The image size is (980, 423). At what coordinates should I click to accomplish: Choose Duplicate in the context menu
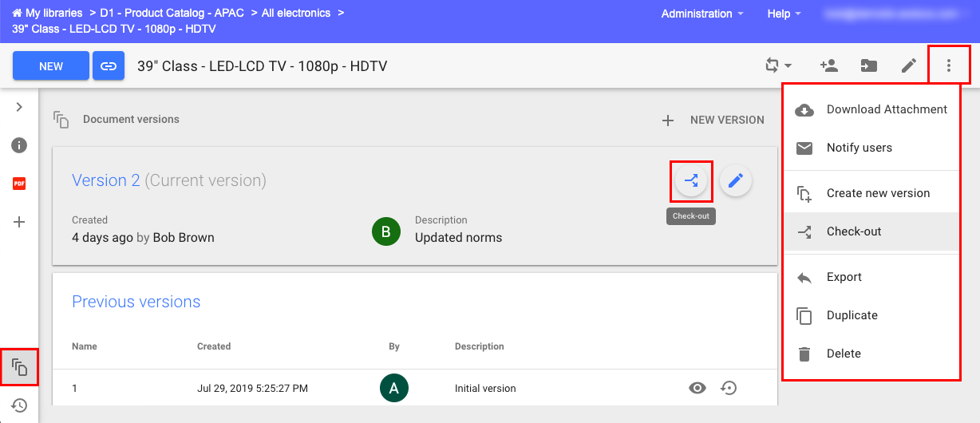point(852,315)
